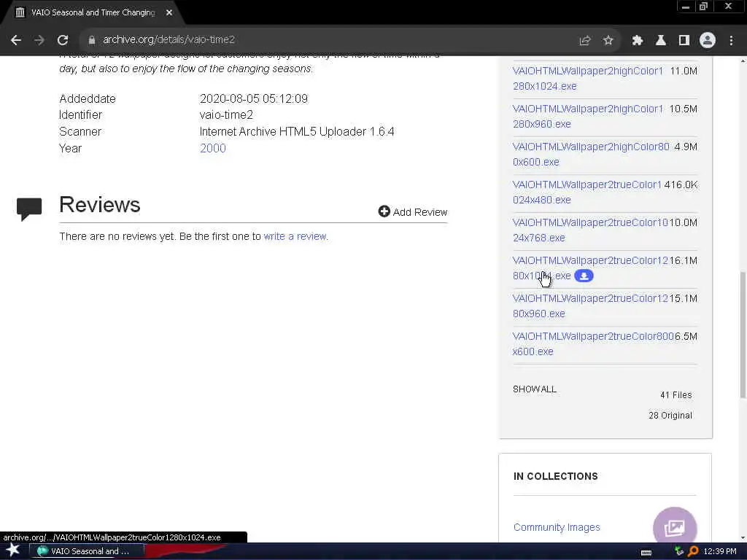Open the 41 Files link

pos(676,394)
